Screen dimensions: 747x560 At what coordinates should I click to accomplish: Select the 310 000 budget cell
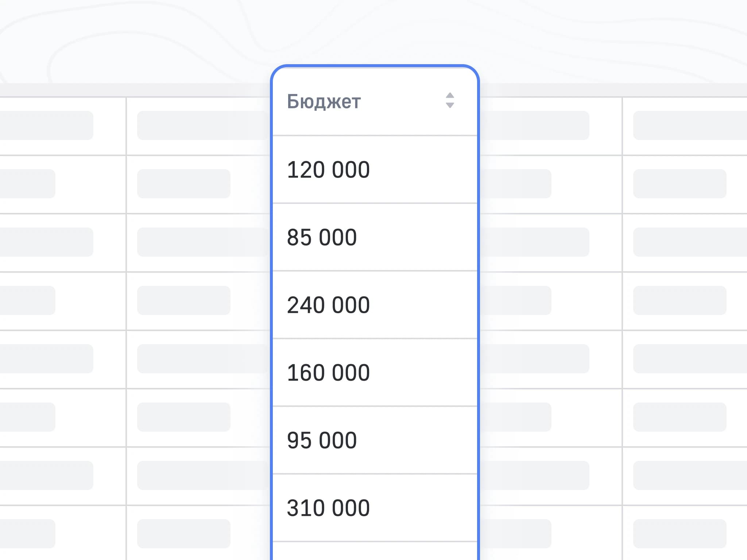click(x=375, y=507)
